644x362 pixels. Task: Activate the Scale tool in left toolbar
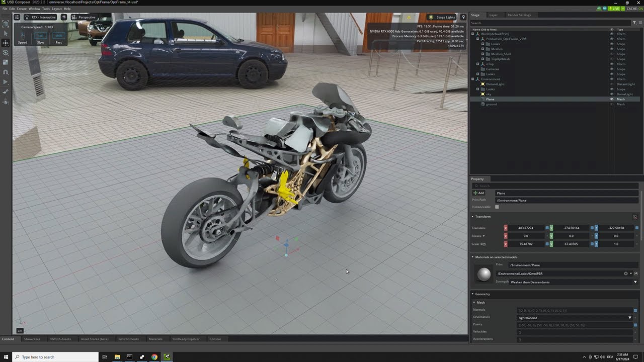click(x=6, y=62)
